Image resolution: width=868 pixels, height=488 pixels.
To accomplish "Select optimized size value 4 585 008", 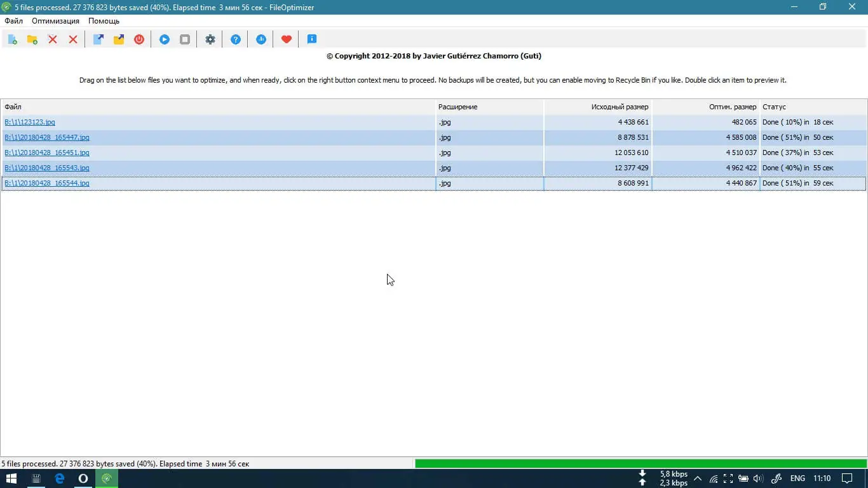I will point(741,137).
